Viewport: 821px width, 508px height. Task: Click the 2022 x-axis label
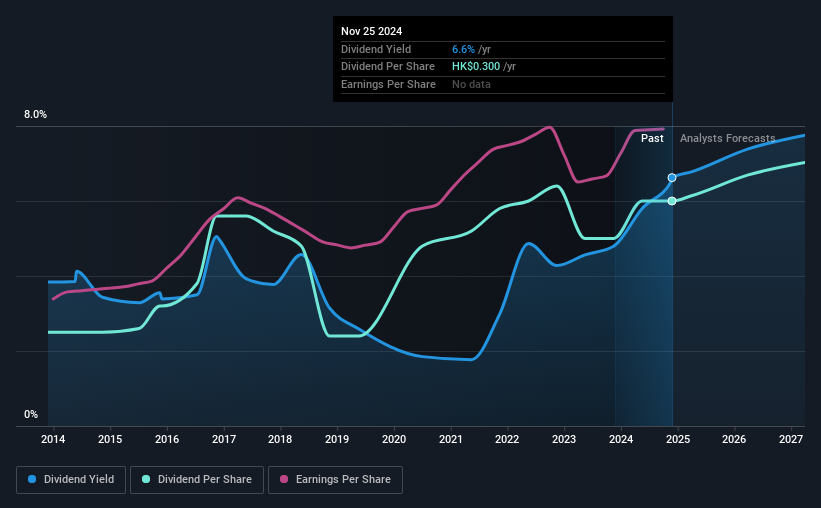pos(507,439)
